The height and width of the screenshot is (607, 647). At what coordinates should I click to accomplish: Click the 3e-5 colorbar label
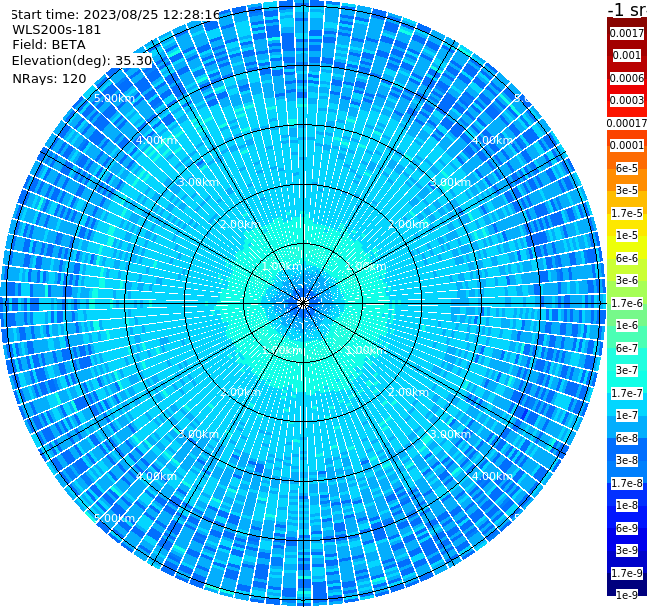(x=627, y=190)
